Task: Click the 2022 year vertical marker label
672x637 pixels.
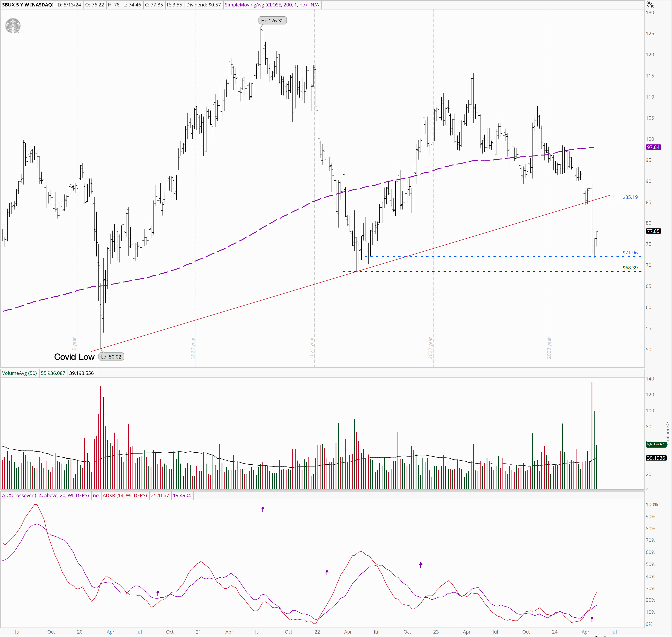Action: click(x=430, y=348)
